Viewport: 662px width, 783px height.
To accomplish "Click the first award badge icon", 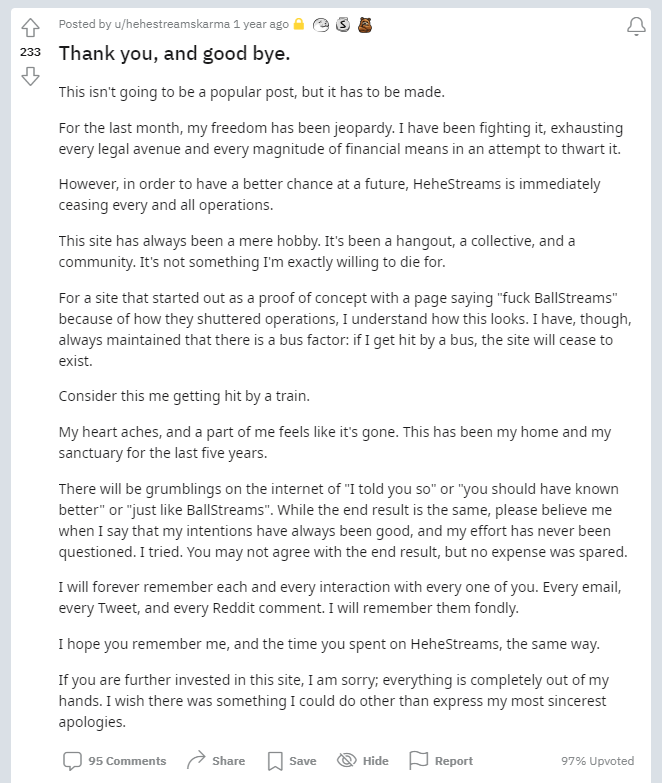I will point(321,24).
